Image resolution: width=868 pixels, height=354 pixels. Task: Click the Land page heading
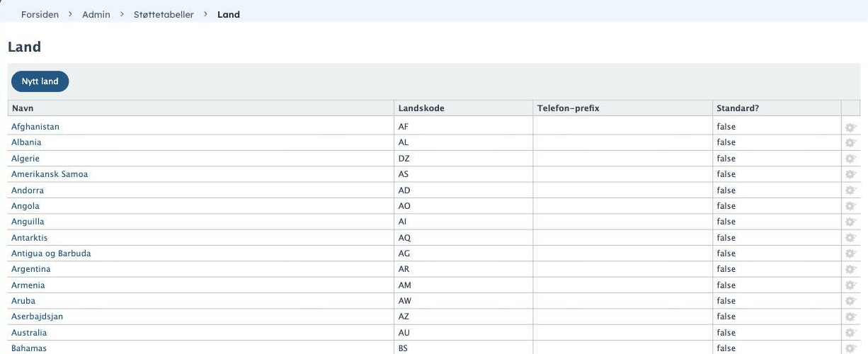(x=25, y=47)
